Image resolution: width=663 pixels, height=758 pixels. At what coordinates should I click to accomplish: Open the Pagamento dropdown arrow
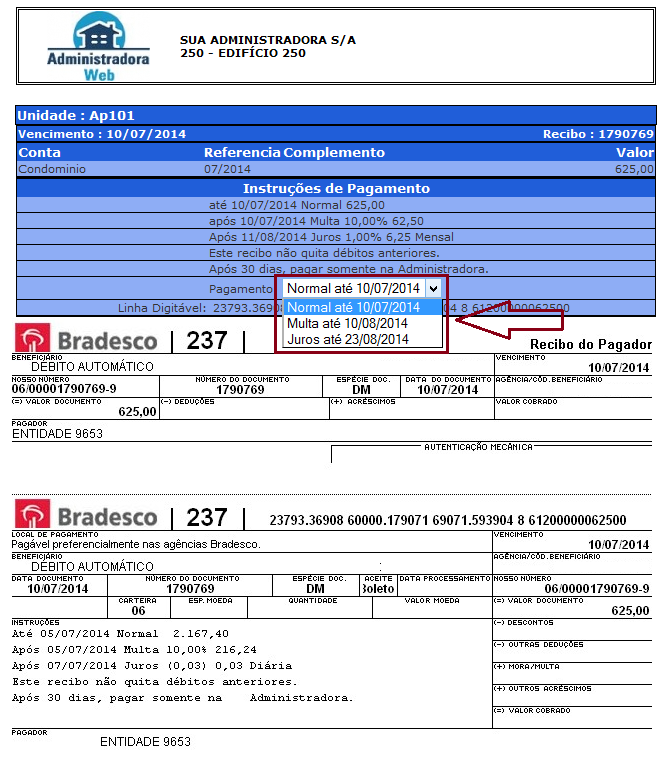[x=432, y=288]
